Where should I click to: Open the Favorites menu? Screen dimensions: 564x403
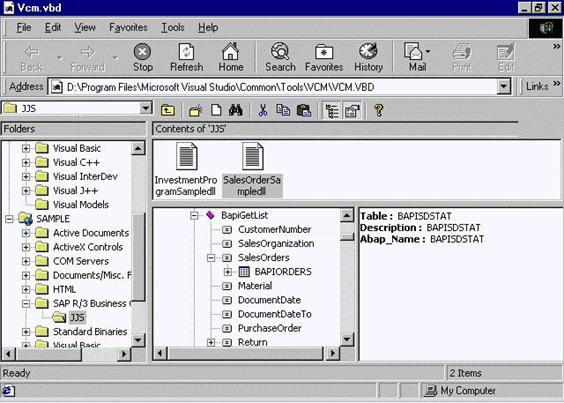[x=128, y=27]
